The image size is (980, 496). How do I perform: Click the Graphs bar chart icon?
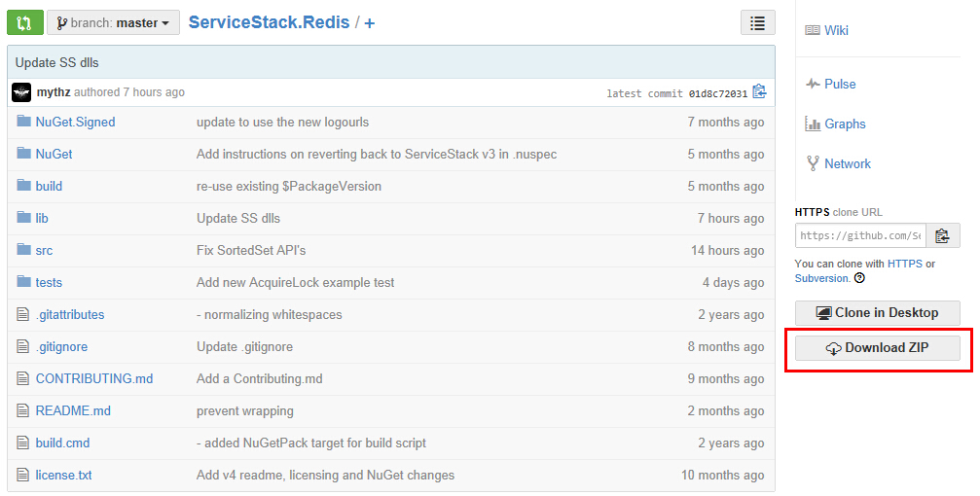click(x=813, y=124)
